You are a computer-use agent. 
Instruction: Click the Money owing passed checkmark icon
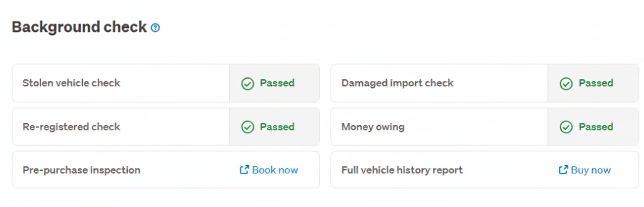(566, 127)
